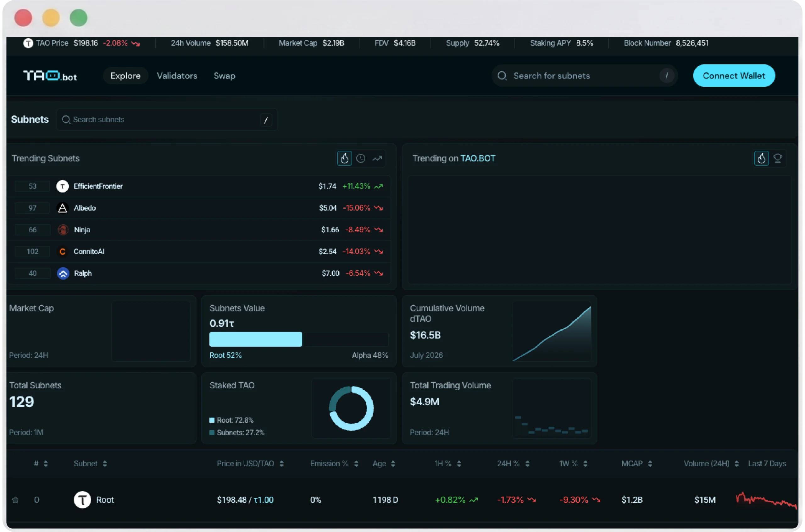Focus the Search for subnets field
805x532 pixels.
pyautogui.click(x=584, y=76)
